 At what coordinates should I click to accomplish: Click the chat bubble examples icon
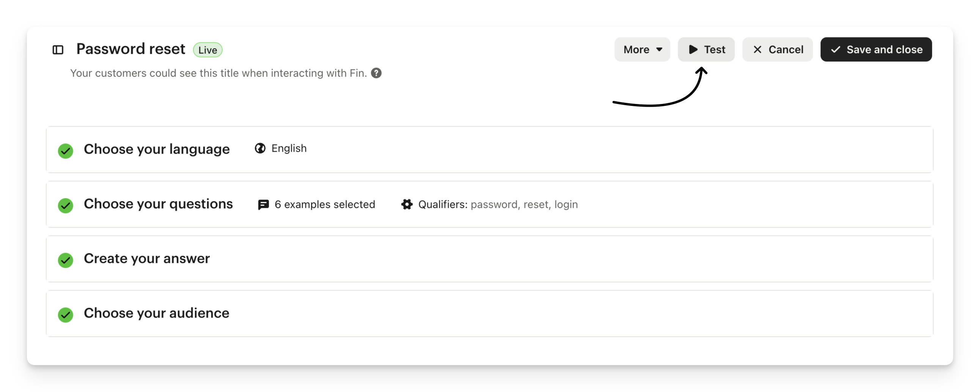click(263, 205)
